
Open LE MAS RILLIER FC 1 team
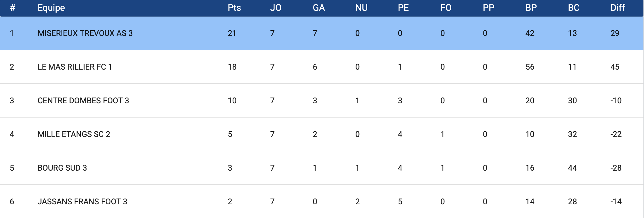click(75, 67)
